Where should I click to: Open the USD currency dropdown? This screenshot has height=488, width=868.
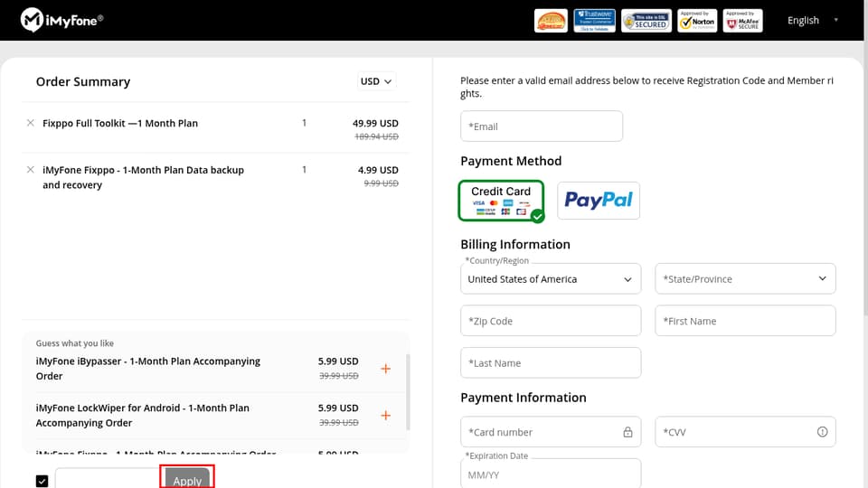(376, 81)
